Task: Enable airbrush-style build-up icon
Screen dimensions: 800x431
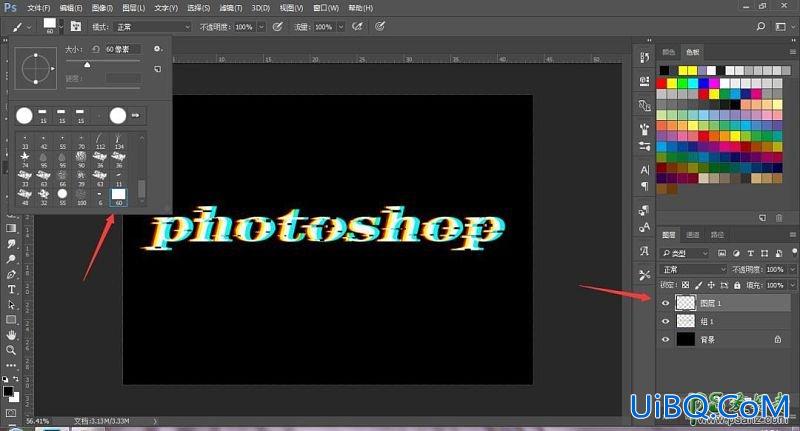Action: coord(357,27)
